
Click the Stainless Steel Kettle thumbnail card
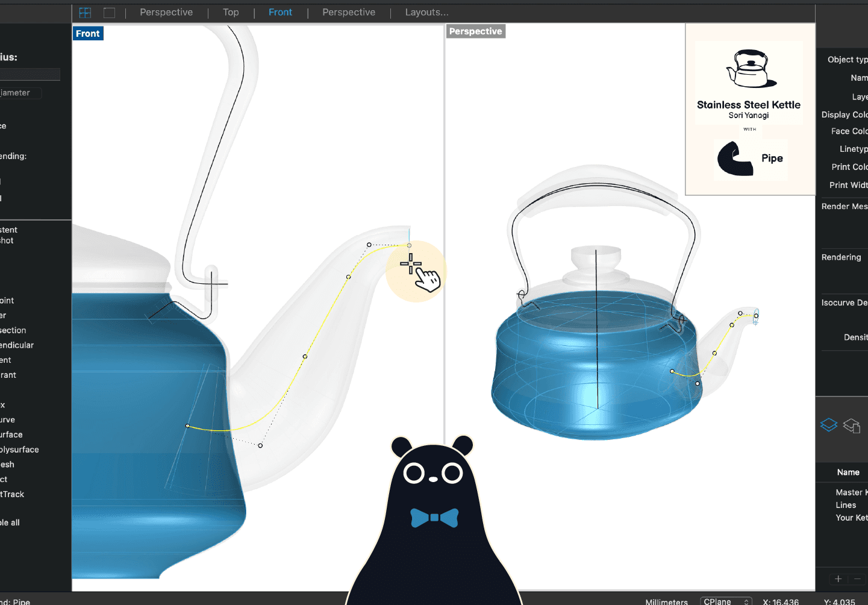750,110
